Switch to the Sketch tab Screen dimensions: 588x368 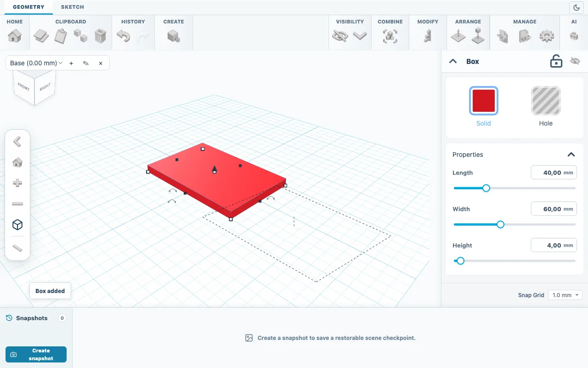[x=72, y=7]
